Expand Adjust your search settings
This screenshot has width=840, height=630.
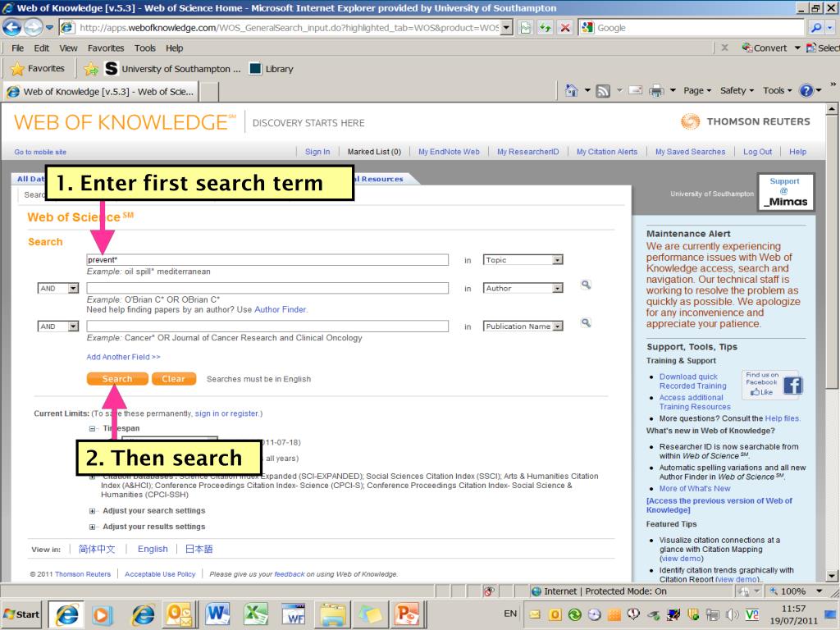point(93,511)
